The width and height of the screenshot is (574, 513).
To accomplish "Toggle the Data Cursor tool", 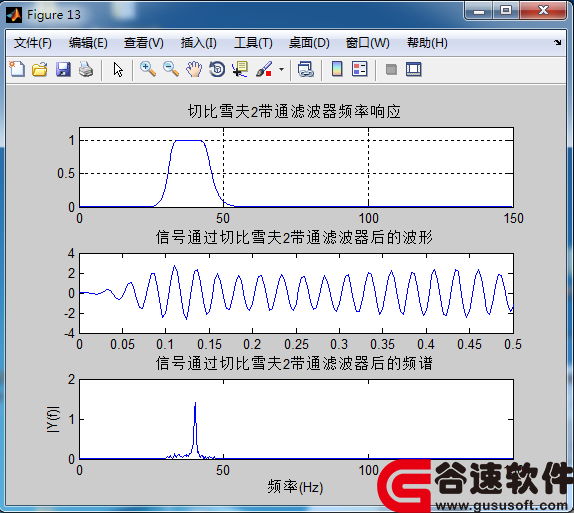I will (240, 69).
